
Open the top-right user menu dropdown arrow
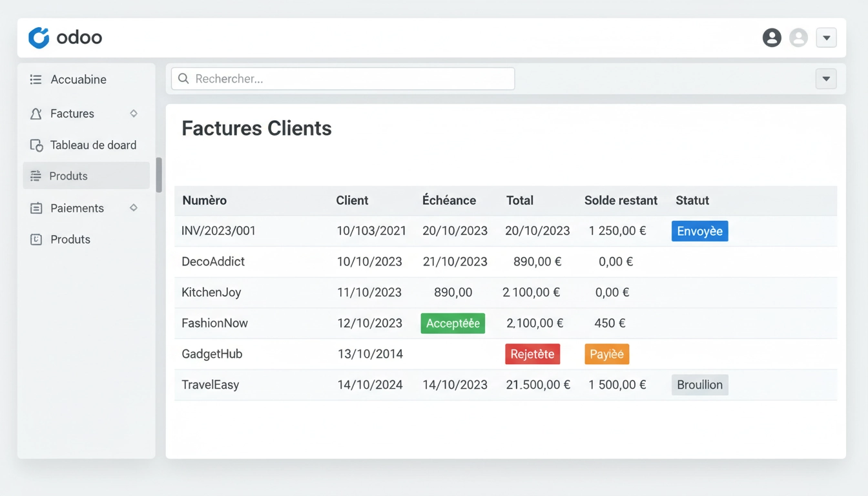click(x=827, y=37)
